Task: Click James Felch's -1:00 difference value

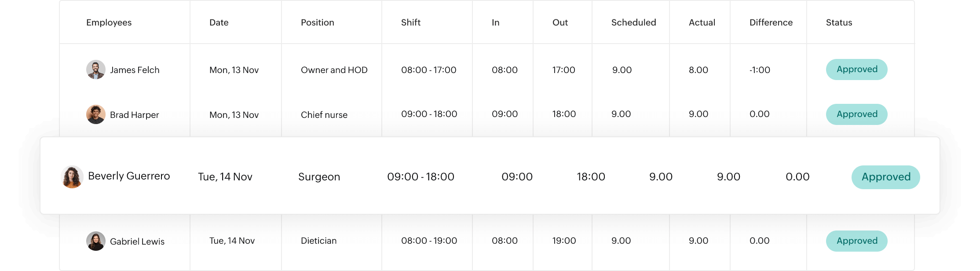Action: click(760, 70)
